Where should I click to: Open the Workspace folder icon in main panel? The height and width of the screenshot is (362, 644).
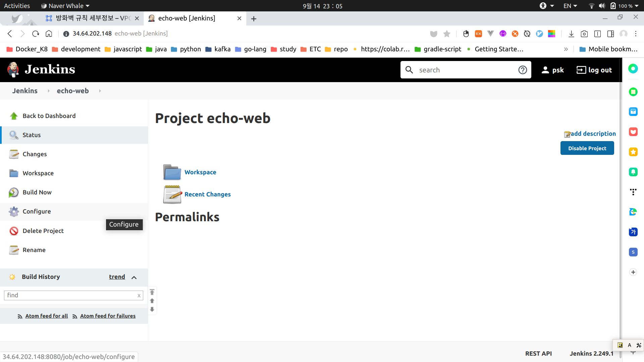172,172
